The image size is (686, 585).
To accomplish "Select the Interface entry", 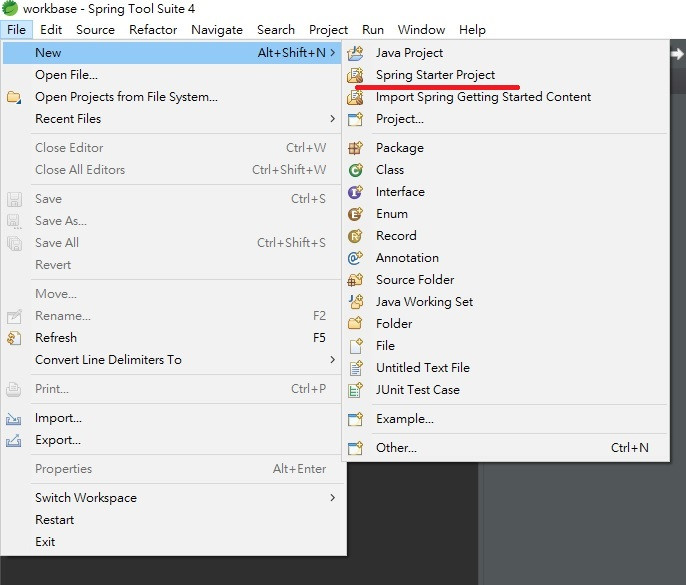I will [505, 192].
